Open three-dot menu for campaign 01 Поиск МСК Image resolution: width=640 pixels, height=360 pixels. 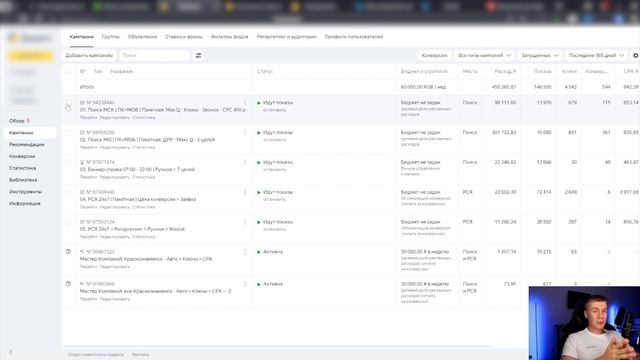coord(245,103)
